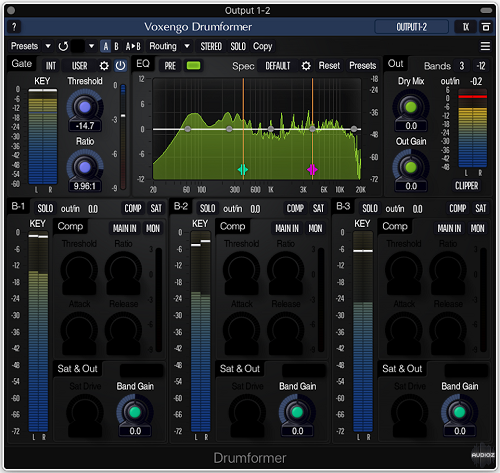Click the OUTPUT1-2 instance name field
Screen dimensions: 500x473
tap(411, 27)
